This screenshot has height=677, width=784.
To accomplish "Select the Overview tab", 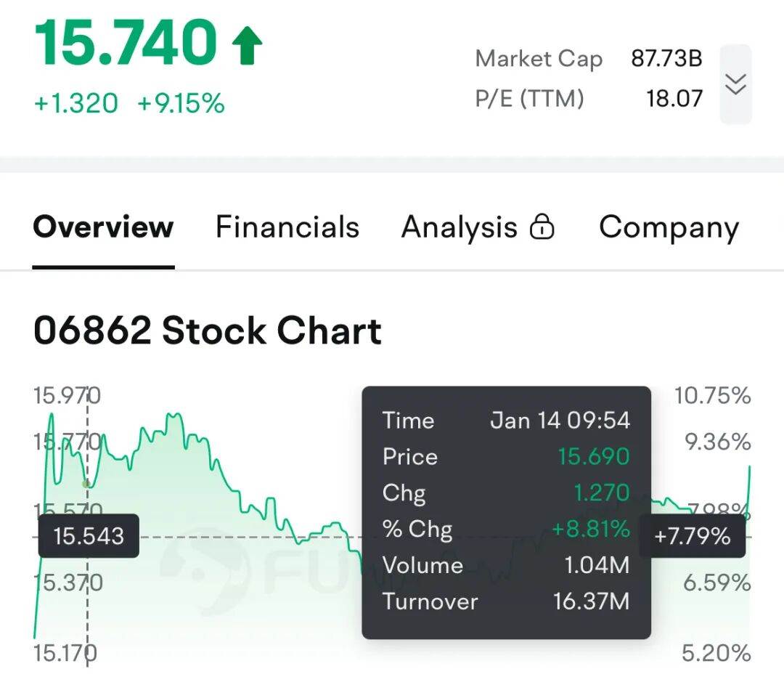I will [103, 227].
